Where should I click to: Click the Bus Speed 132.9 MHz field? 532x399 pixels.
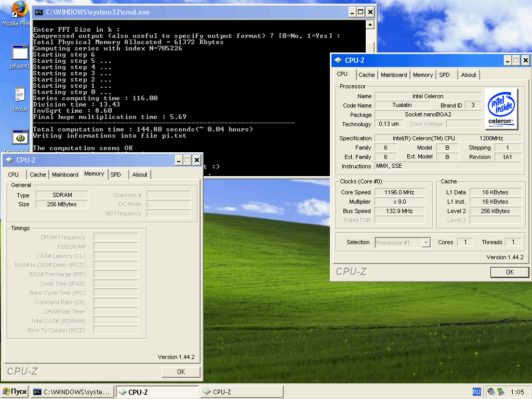click(x=400, y=211)
